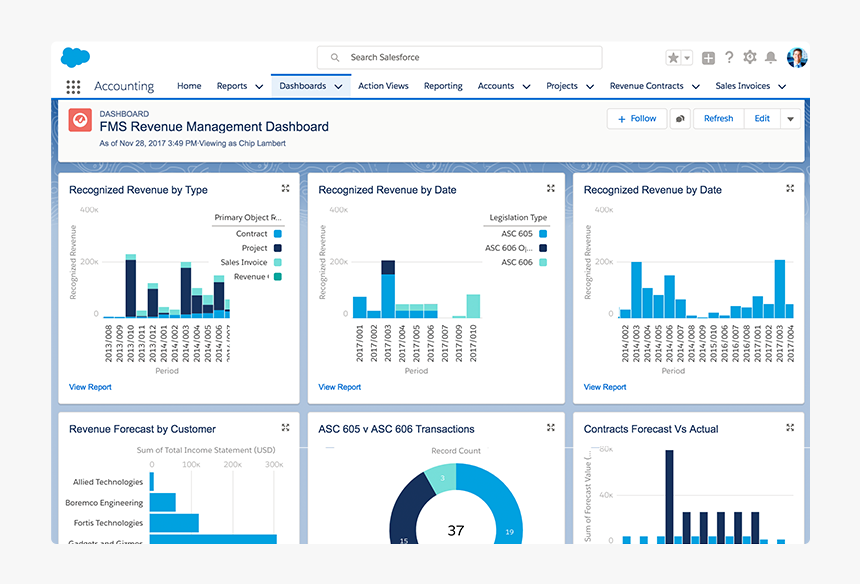Open the Projects tab
The image size is (860, 584).
coord(562,86)
